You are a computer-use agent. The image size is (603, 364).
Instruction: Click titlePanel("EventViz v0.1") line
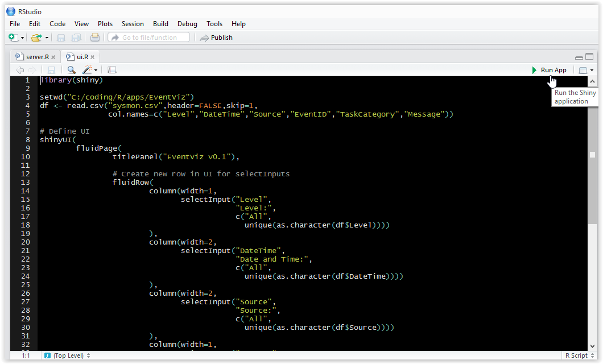point(176,157)
